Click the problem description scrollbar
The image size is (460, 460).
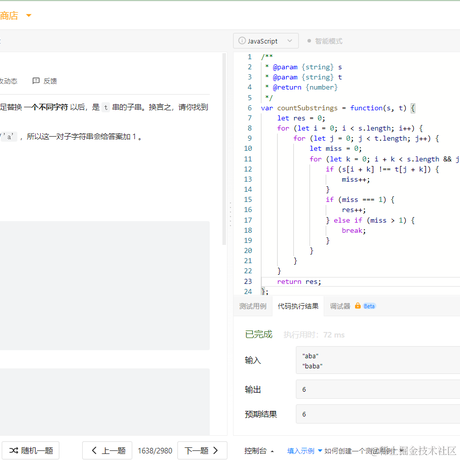coord(224,149)
